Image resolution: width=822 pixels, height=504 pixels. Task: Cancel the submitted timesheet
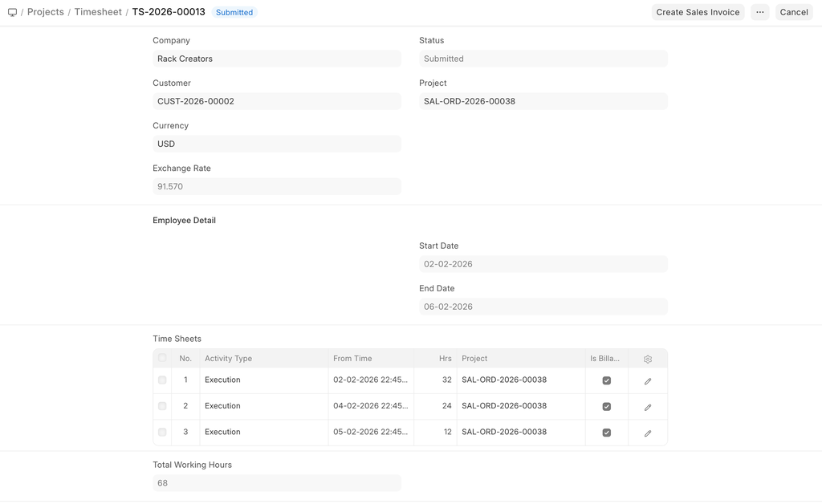793,12
